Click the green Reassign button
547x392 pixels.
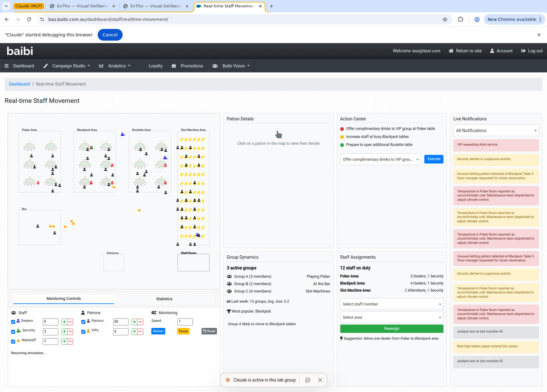(392, 329)
